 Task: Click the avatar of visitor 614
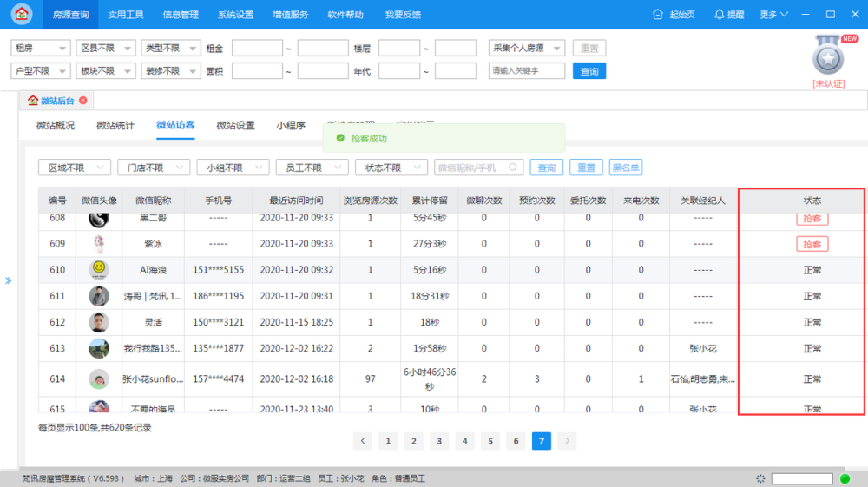point(99,379)
